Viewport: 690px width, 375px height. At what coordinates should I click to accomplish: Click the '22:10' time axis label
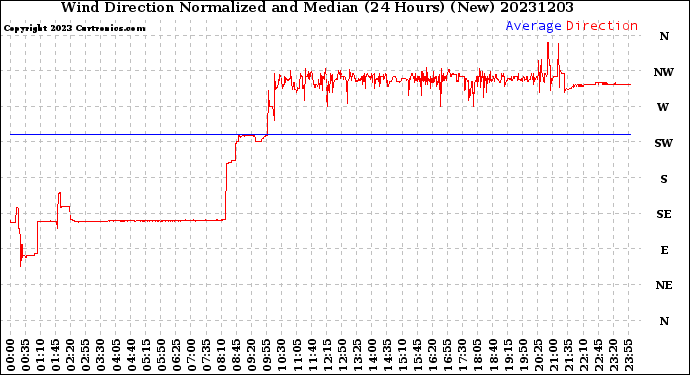pyautogui.click(x=583, y=355)
